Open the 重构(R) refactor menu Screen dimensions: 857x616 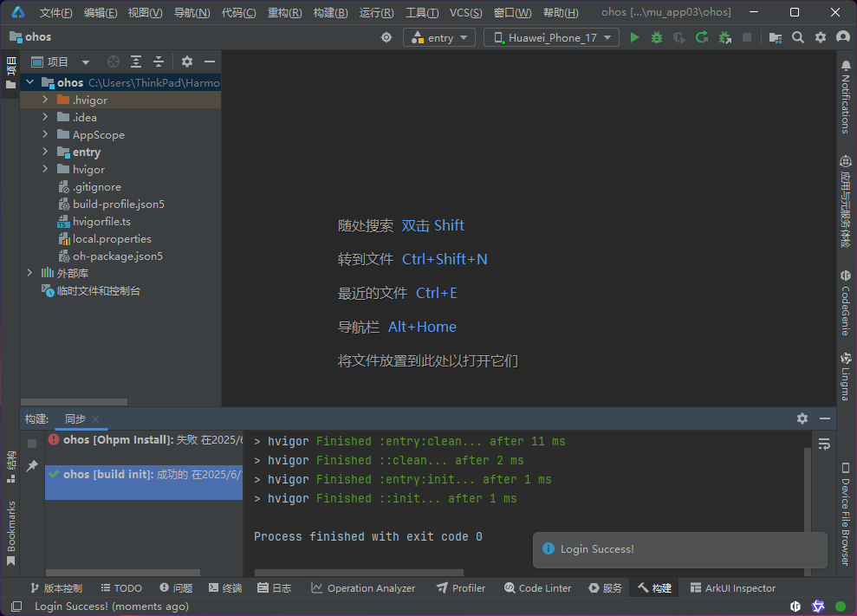pyautogui.click(x=284, y=13)
